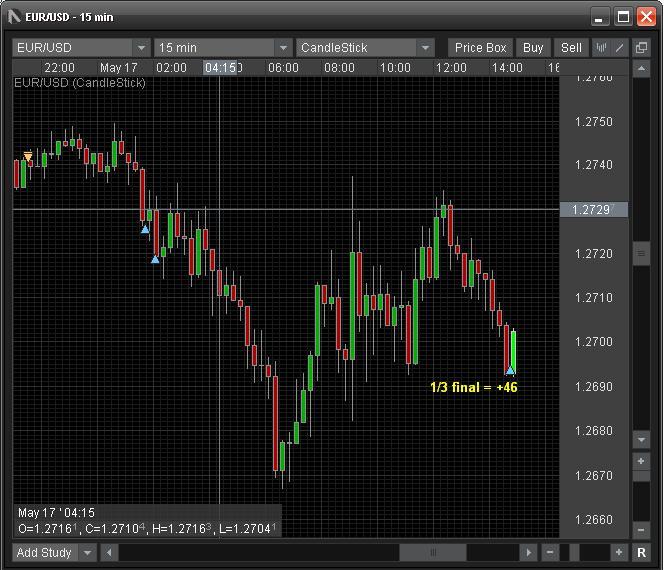Click the detach chart window icon
668x570 pixels.
coord(641,47)
